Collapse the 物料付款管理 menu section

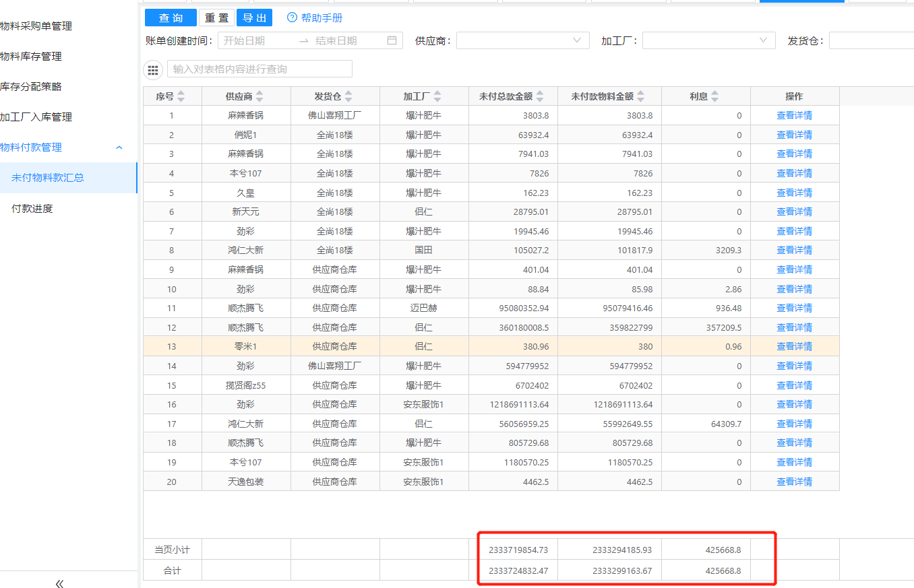[x=119, y=148]
